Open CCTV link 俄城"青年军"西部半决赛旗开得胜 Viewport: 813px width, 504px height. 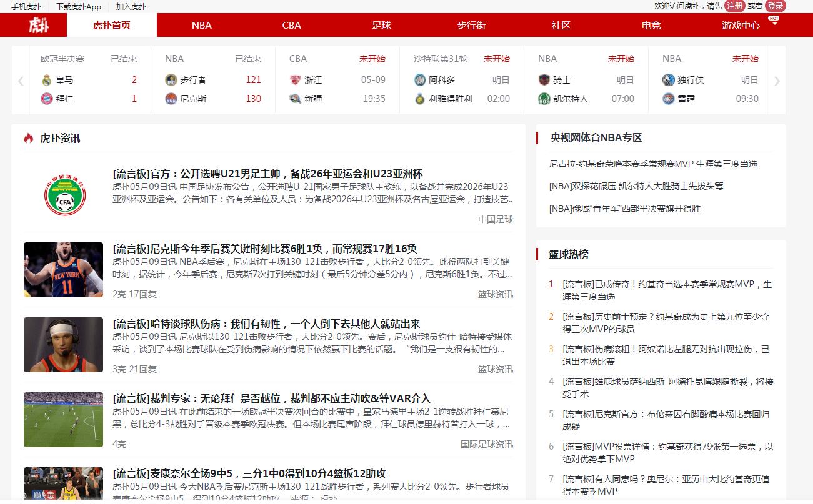625,209
